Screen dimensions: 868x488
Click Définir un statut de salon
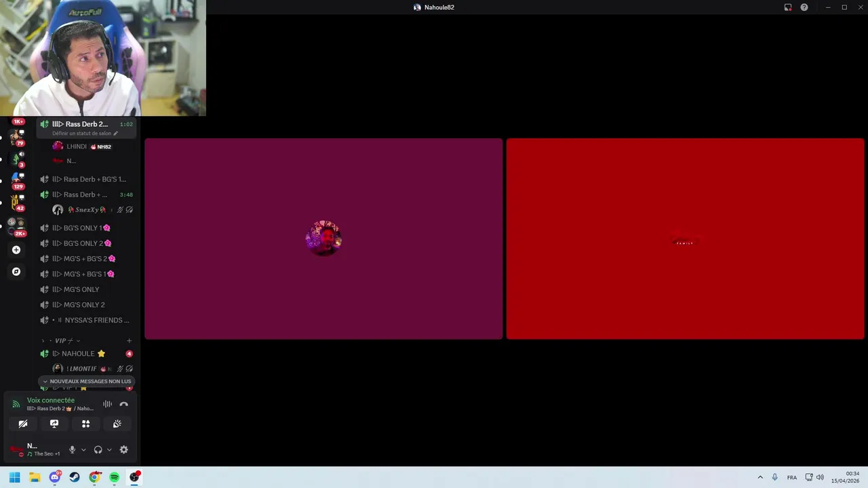tap(85, 134)
